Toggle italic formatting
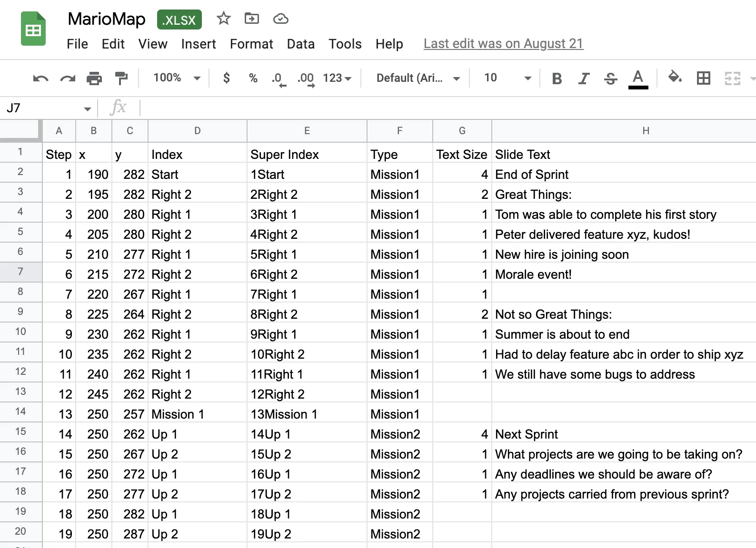756x548 pixels. tap(584, 78)
